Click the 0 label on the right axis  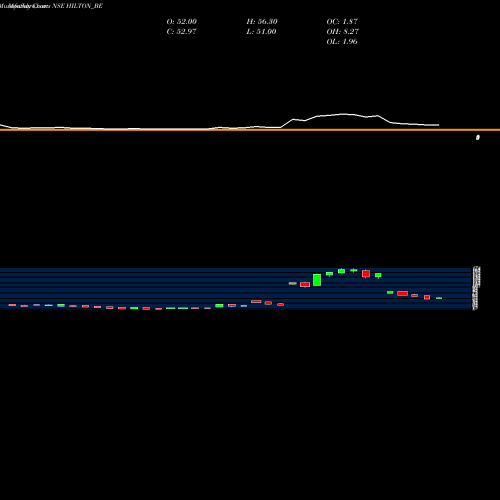[478, 137]
